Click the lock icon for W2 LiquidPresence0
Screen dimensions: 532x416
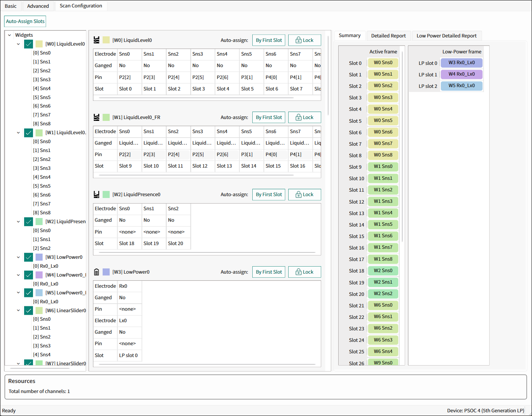tap(299, 194)
